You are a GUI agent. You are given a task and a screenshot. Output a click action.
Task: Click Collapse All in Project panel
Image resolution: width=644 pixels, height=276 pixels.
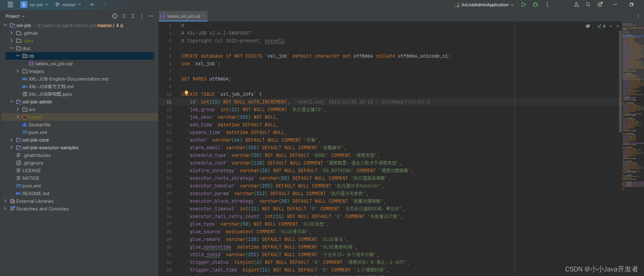pyautogui.click(x=133, y=16)
